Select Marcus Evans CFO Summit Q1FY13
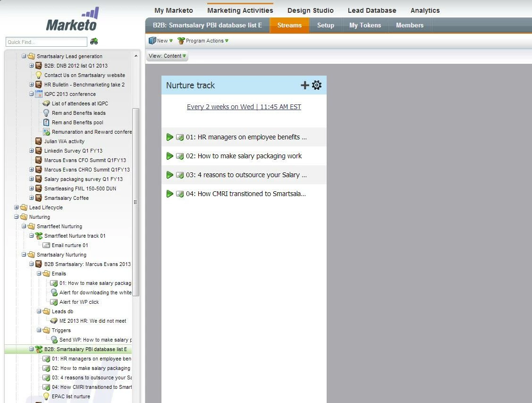Screen dimensions: 532x403 85,160
